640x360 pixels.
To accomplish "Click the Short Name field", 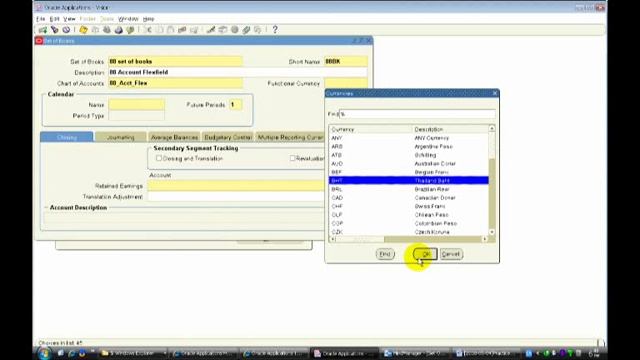I will pyautogui.click(x=346, y=61).
